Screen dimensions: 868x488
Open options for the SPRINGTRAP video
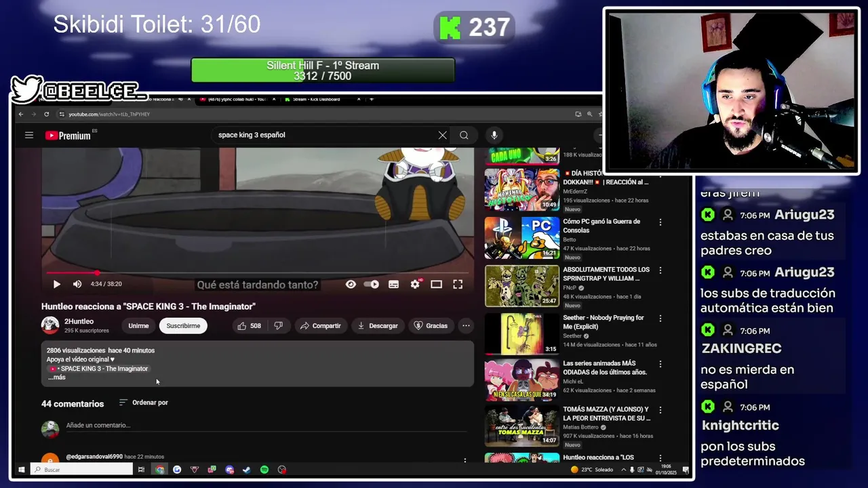click(x=660, y=270)
